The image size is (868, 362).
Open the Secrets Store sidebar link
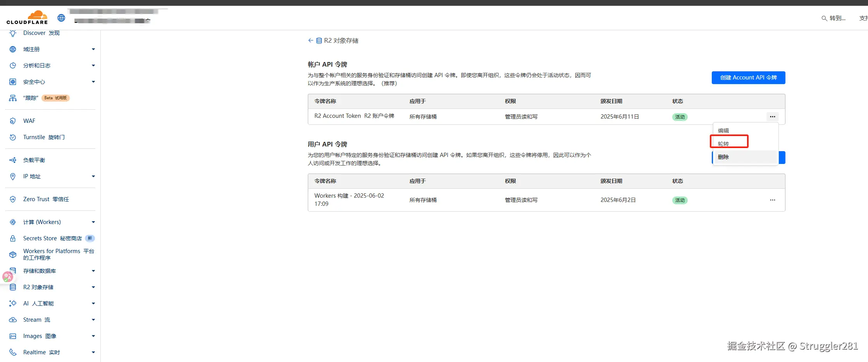coord(52,238)
